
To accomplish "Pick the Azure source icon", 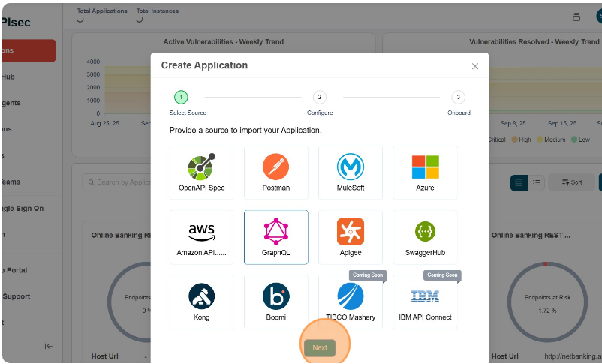I will tap(425, 173).
